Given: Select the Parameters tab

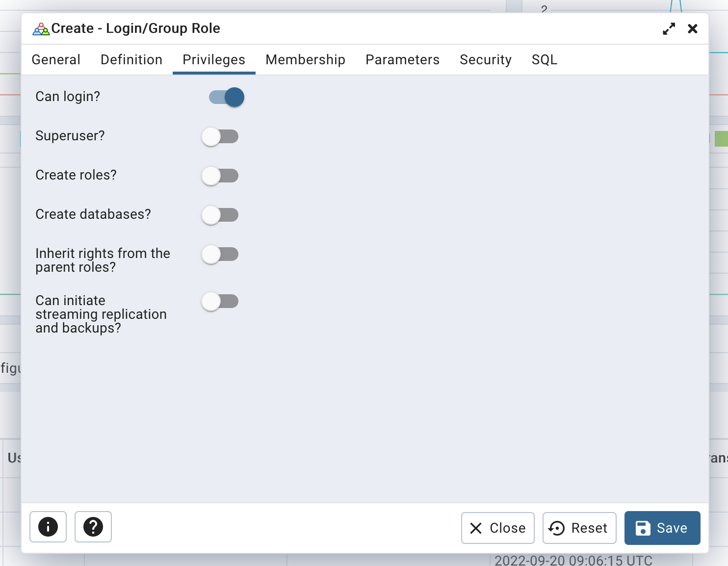Looking at the screenshot, I should tap(402, 60).
